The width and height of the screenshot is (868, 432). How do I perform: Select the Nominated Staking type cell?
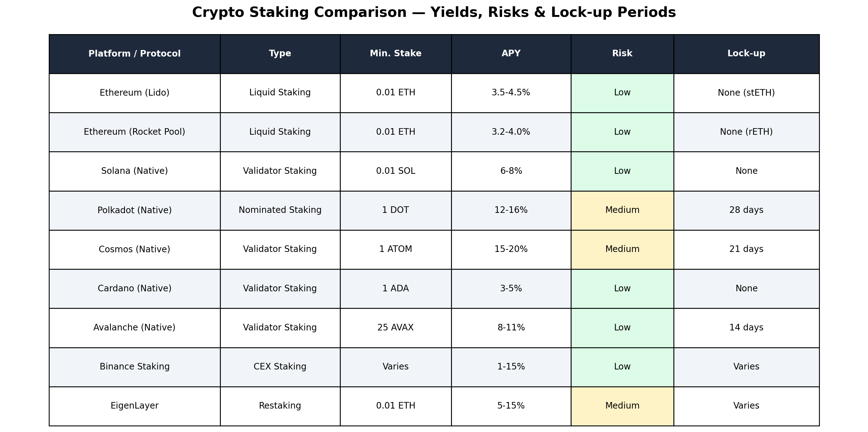(280, 210)
